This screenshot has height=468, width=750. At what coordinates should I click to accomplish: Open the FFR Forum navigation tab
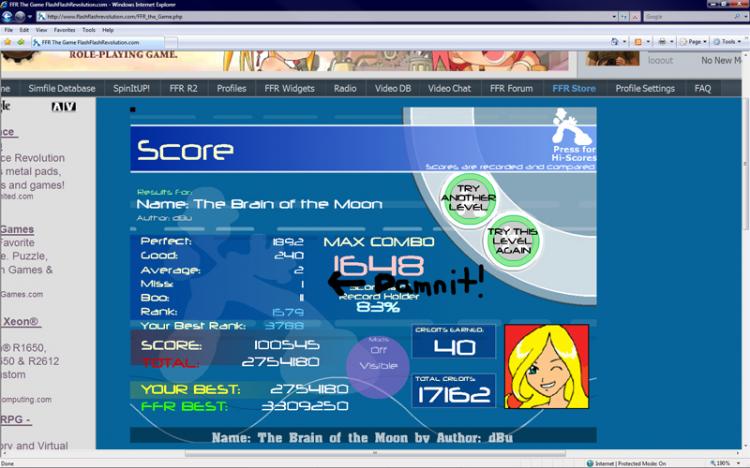(x=511, y=88)
